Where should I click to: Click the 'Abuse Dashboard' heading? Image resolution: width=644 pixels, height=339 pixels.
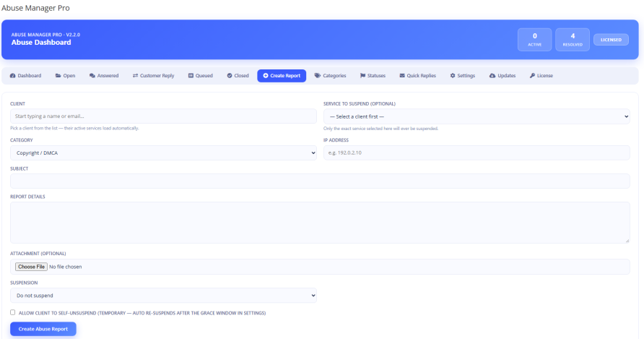41,43
